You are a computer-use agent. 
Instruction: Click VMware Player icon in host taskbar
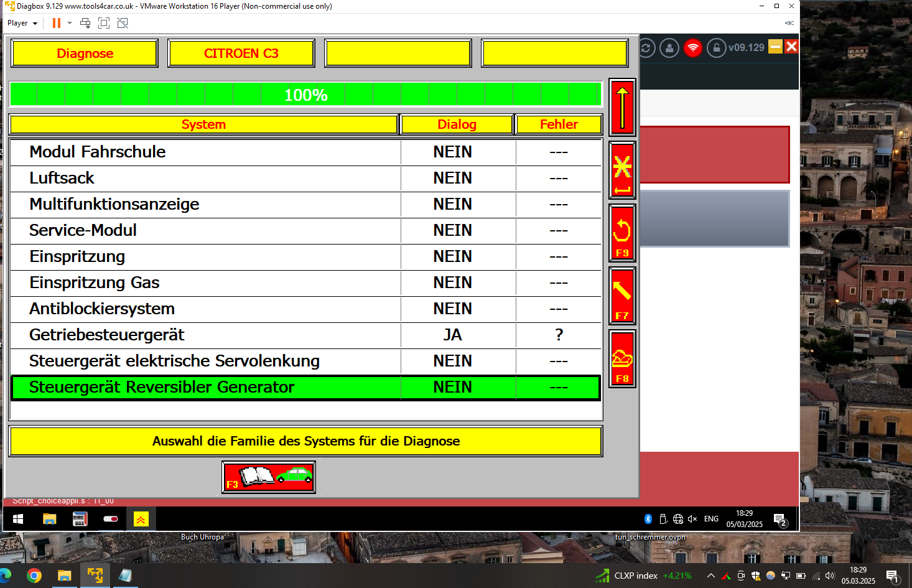[95, 576]
